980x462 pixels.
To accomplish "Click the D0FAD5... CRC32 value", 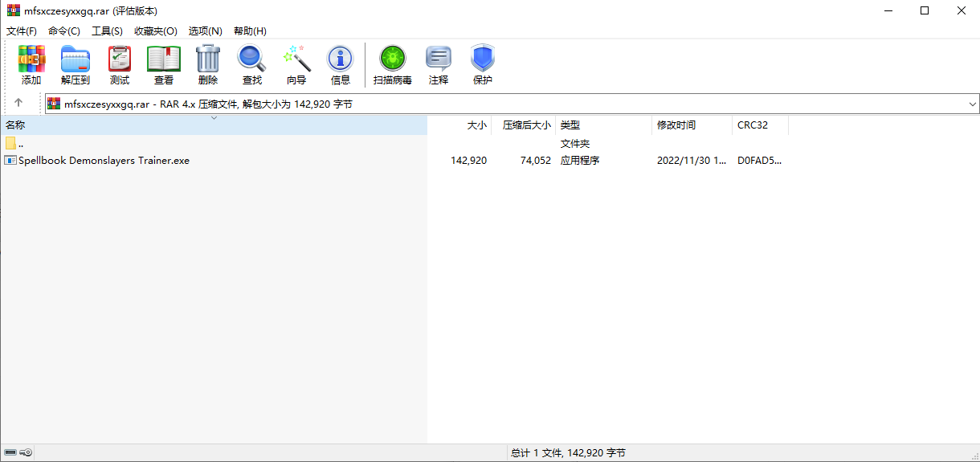I will [x=759, y=160].
